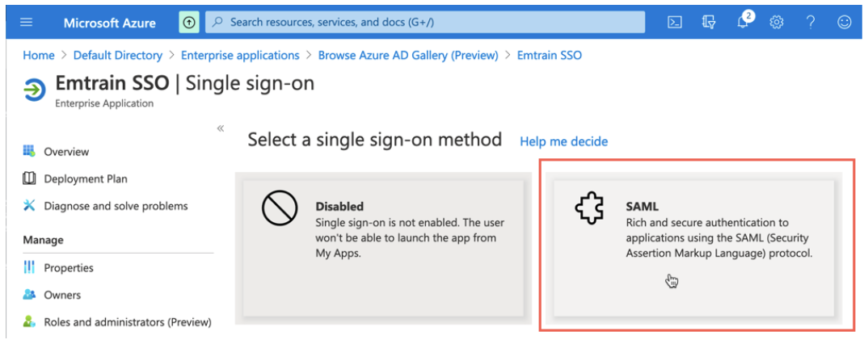868x344 pixels.
Task: Focus the Search resources, services, and docs box
Action: click(425, 22)
